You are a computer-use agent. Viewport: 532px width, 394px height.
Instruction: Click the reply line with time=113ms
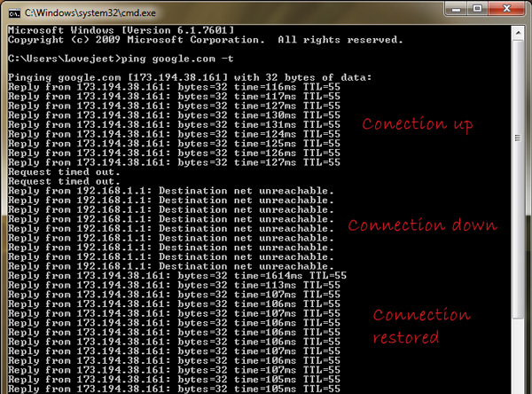point(174,286)
